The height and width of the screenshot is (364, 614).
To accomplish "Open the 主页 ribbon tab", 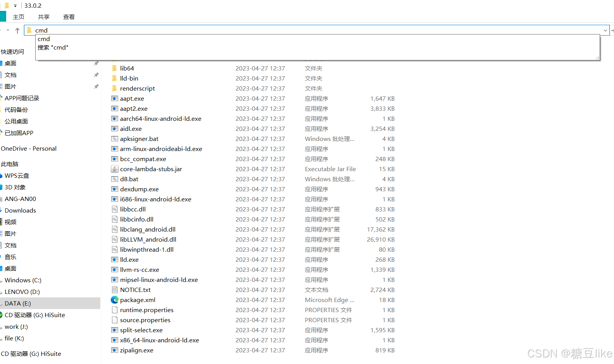I will 19,17.
